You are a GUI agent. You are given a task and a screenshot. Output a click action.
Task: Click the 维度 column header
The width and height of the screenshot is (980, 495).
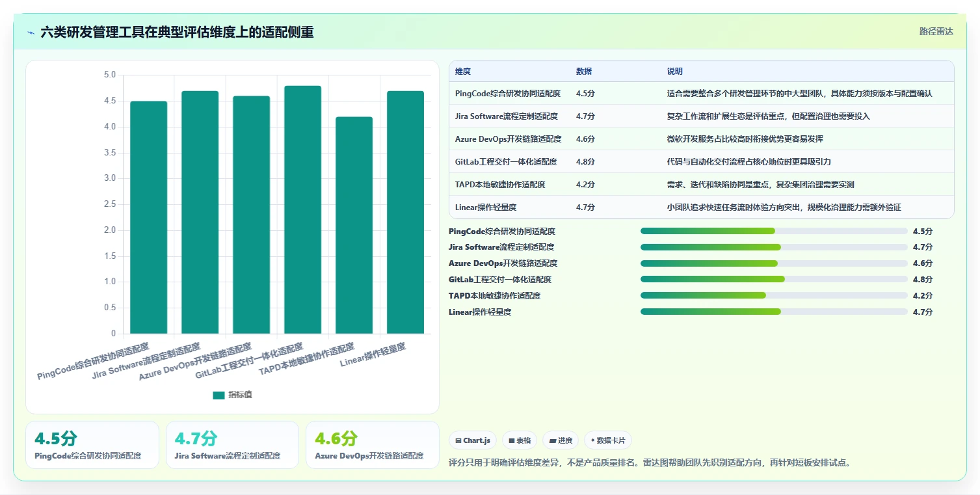463,72
